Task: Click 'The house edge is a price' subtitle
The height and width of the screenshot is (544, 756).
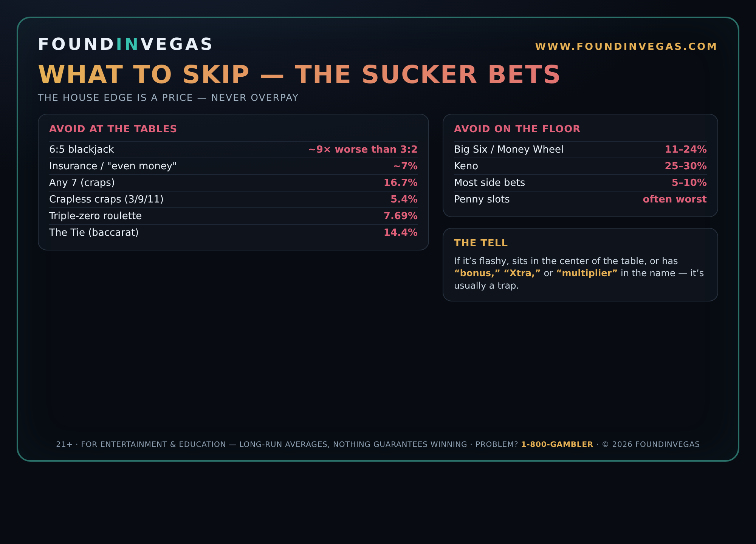Action: click(x=168, y=98)
